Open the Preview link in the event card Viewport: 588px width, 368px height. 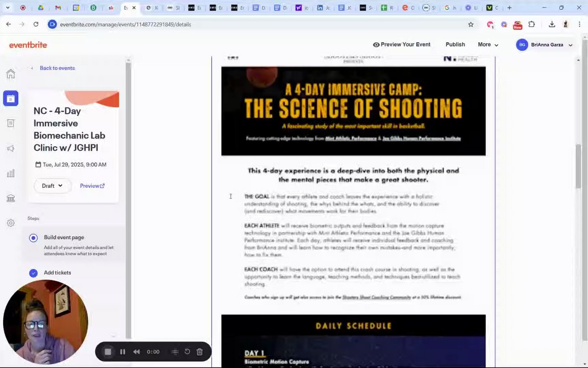point(92,186)
